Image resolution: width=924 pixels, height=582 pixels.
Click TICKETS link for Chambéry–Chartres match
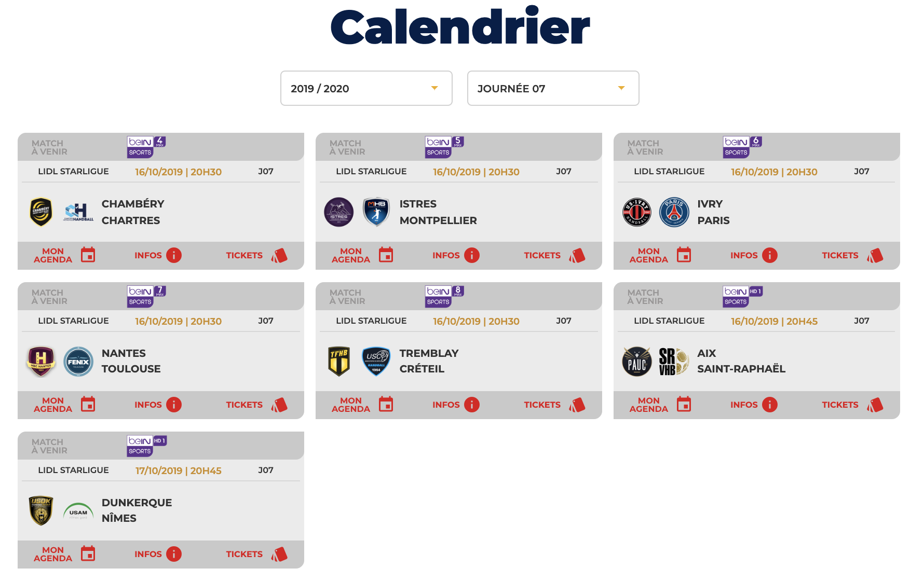[244, 255]
